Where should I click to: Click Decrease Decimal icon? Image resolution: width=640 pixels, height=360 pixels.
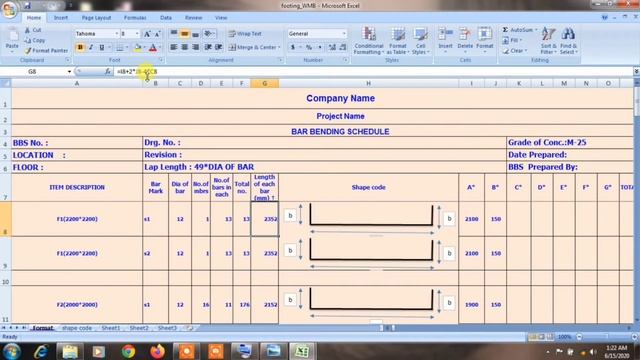343,47
